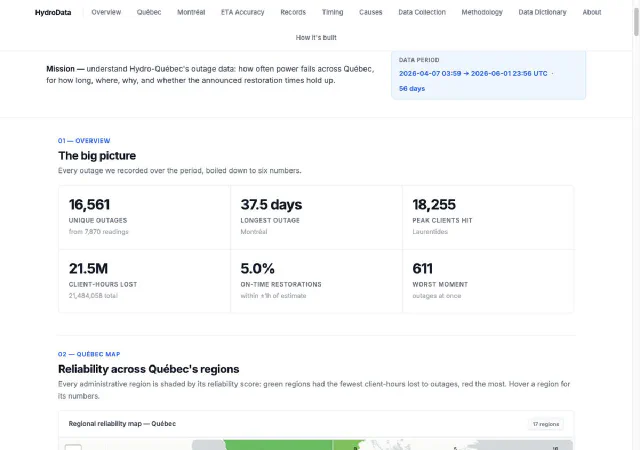Click the '56 days' text
This screenshot has width=640, height=450.
tap(412, 89)
